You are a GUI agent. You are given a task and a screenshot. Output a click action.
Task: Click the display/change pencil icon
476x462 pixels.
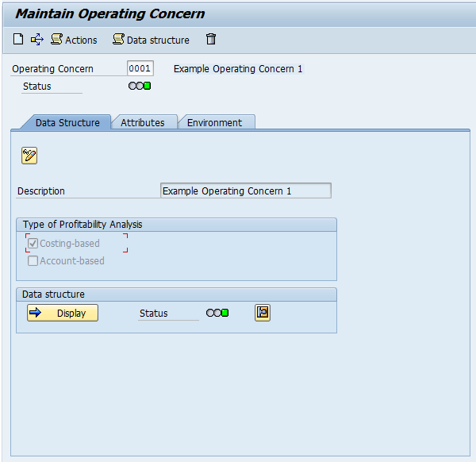click(x=29, y=156)
